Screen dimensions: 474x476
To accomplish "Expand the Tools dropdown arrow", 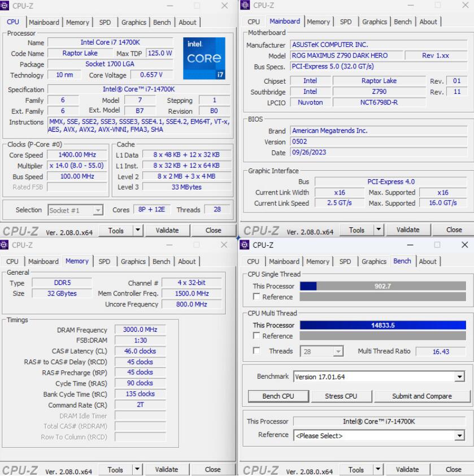I will (x=137, y=230).
